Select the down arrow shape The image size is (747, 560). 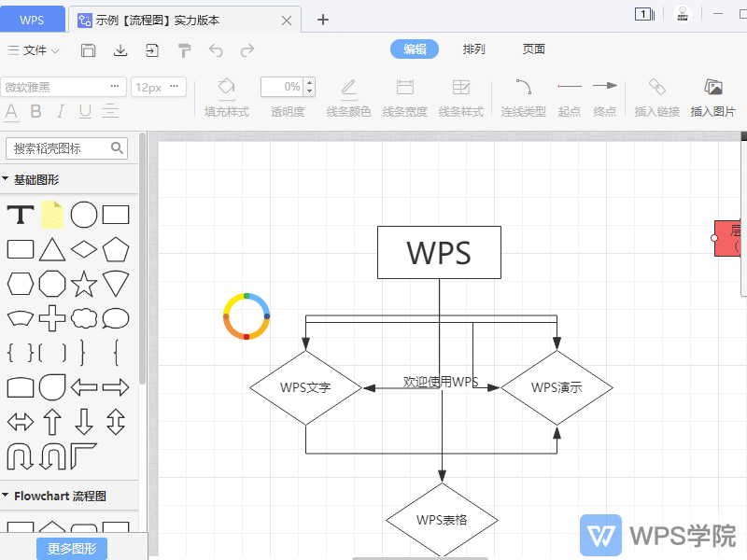[84, 422]
